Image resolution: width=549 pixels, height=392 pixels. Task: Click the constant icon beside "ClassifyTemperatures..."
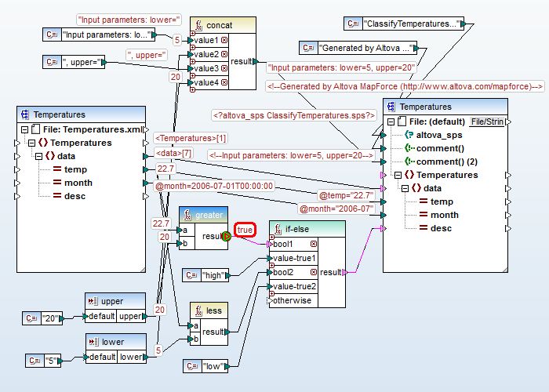click(353, 24)
